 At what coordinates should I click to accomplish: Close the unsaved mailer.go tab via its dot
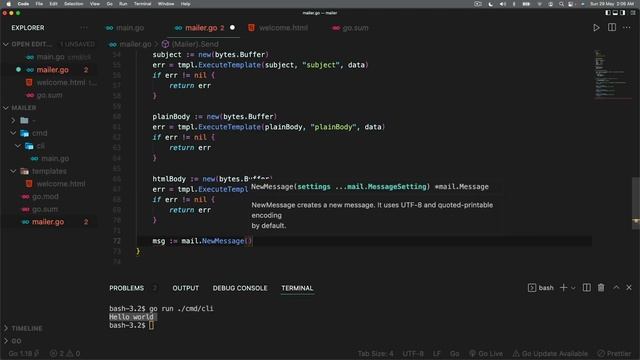coord(232,27)
